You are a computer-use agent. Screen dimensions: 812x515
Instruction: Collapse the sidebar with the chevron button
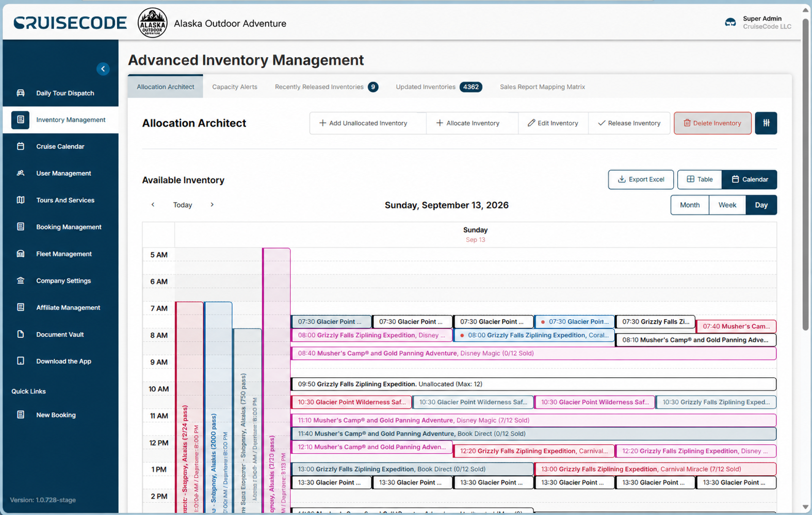click(x=103, y=69)
